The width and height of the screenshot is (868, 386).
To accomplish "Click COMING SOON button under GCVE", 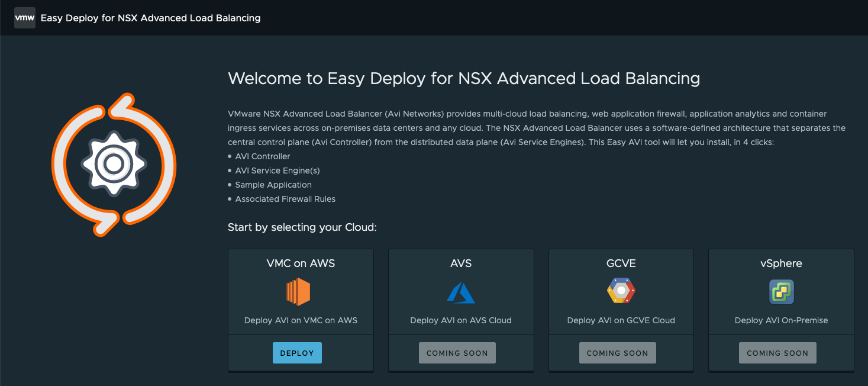I will pyautogui.click(x=617, y=353).
